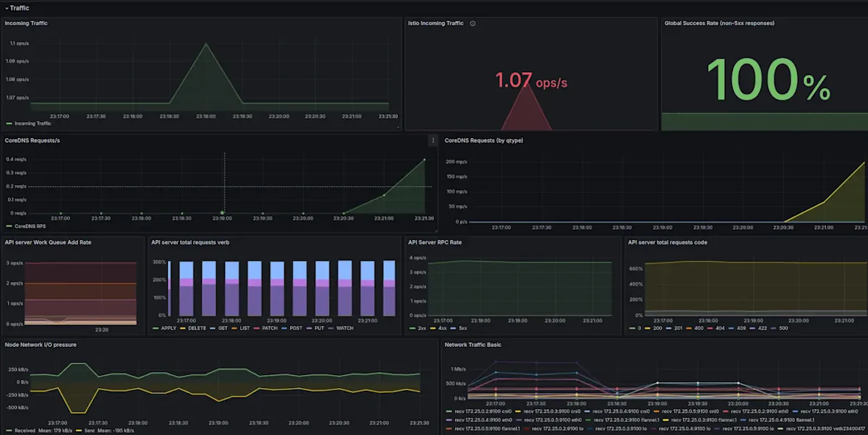
Task: Open Node Network I/O pressure panel title
Action: coord(41,345)
